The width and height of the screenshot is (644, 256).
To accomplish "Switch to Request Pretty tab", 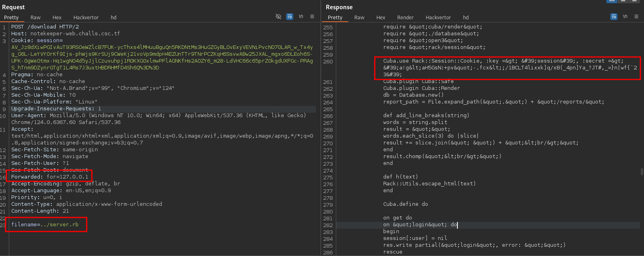I will point(11,18).
